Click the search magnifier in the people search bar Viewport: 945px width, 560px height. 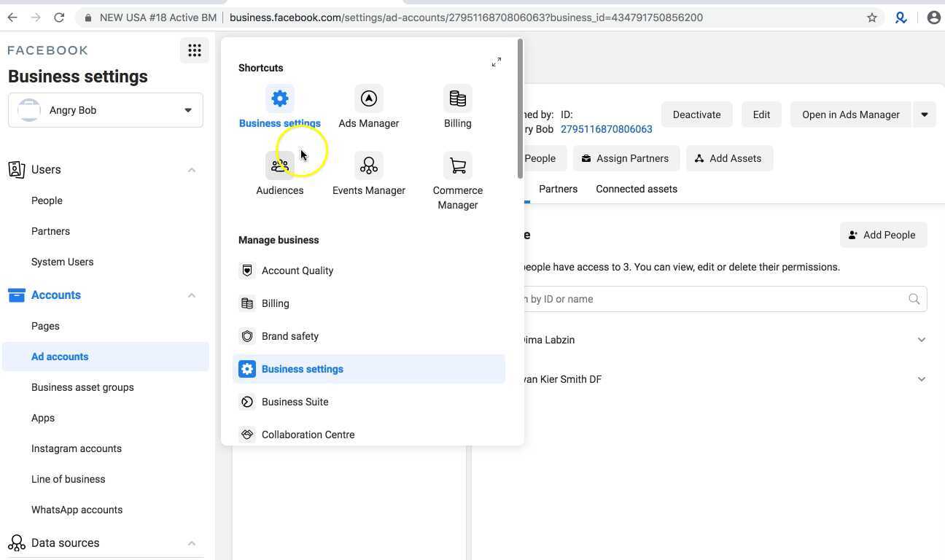914,299
